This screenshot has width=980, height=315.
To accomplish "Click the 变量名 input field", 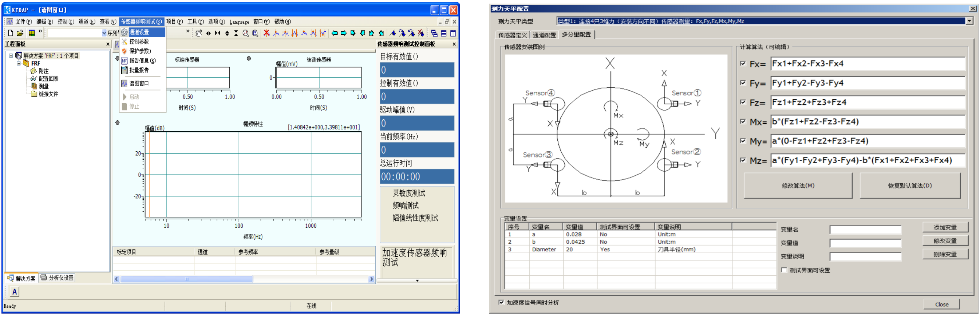I will click(x=865, y=230).
